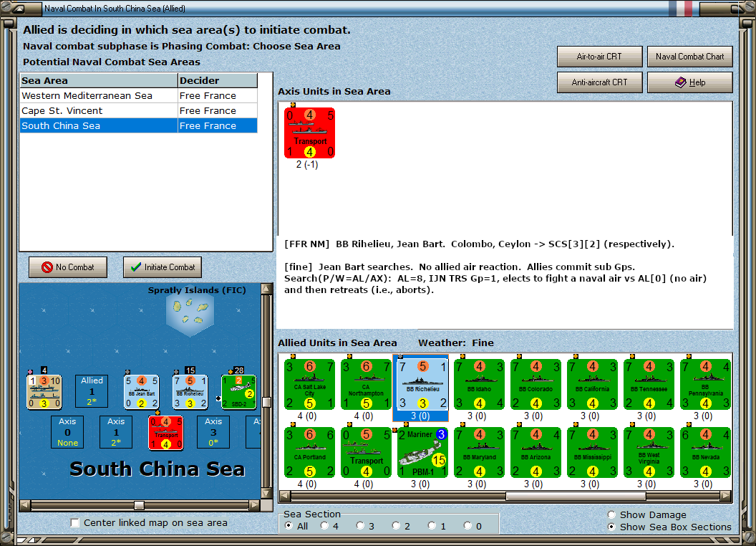This screenshot has width=756, height=546.
Task: Open the Air-to-air CRT chart
Action: (x=600, y=57)
